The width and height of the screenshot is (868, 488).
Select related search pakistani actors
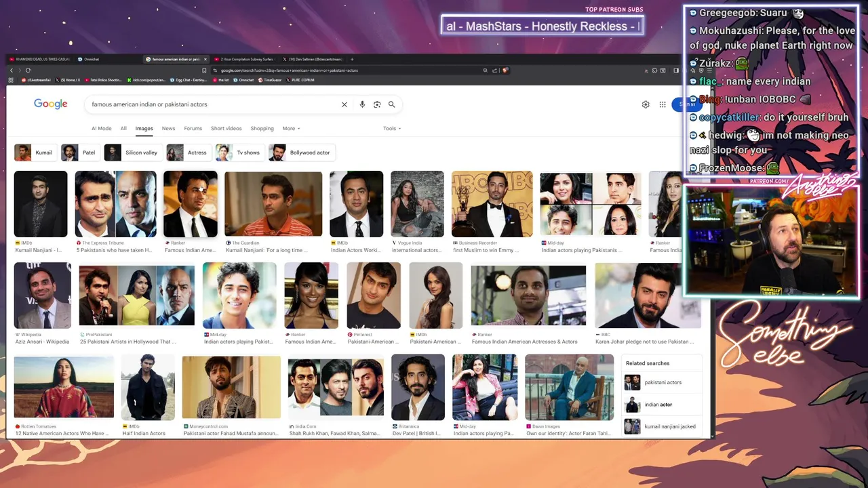(x=661, y=382)
